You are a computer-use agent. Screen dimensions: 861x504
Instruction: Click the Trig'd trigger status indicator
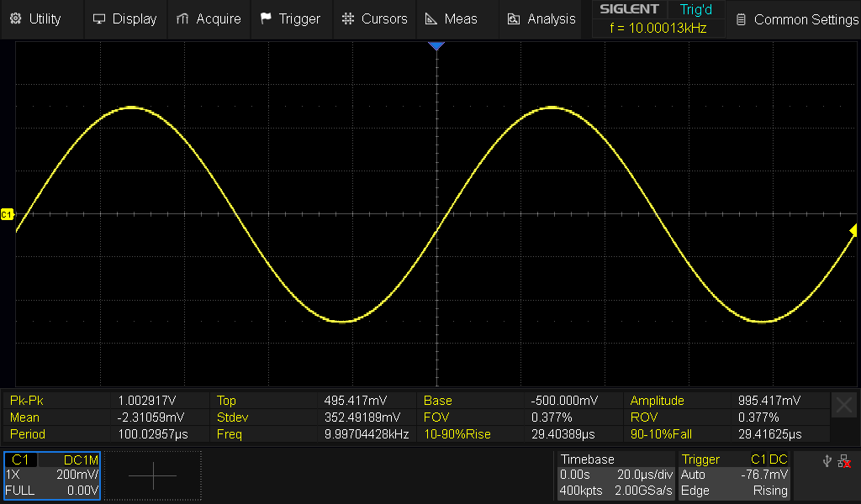[x=695, y=9]
